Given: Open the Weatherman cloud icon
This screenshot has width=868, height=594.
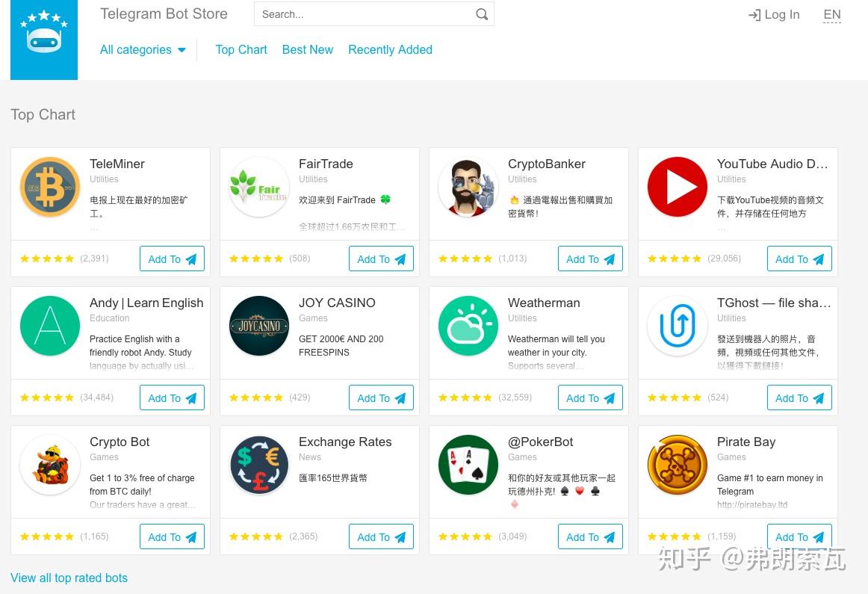Looking at the screenshot, I should (468, 326).
